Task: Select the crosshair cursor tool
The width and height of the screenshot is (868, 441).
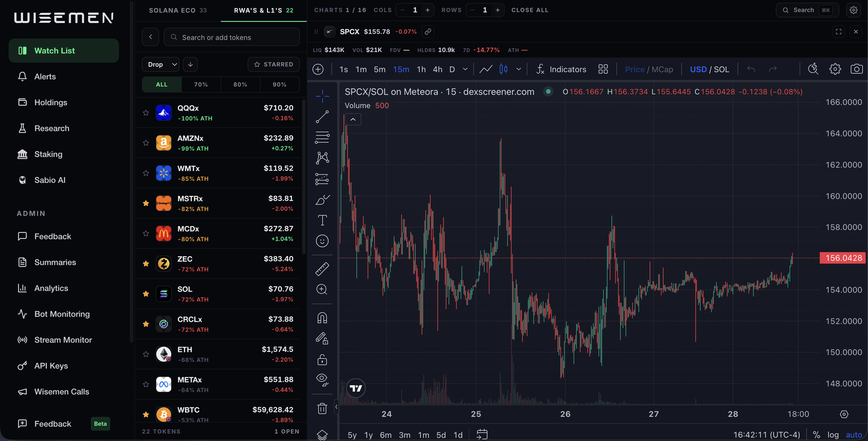Action: pyautogui.click(x=322, y=96)
